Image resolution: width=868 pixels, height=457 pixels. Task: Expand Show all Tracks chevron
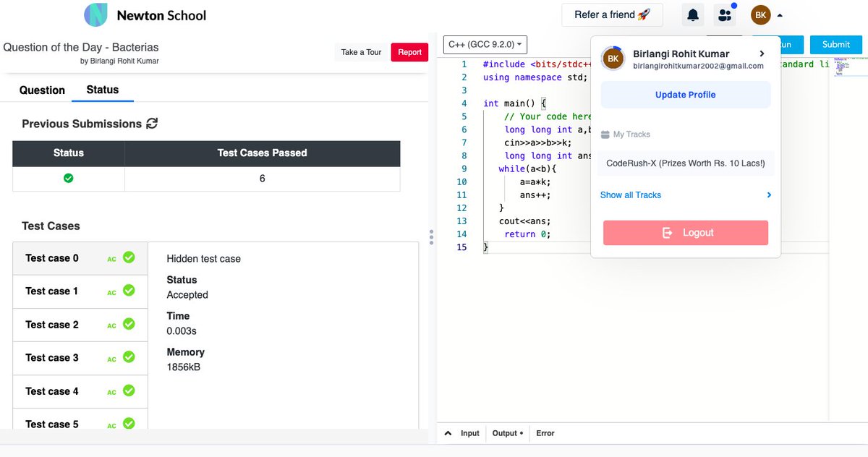click(x=769, y=195)
